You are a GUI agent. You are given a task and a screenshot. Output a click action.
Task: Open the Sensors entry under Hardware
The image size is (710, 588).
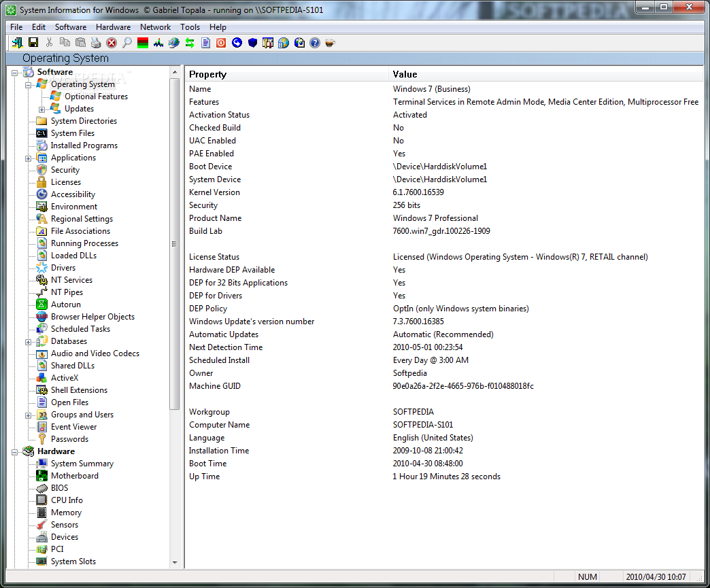point(64,524)
